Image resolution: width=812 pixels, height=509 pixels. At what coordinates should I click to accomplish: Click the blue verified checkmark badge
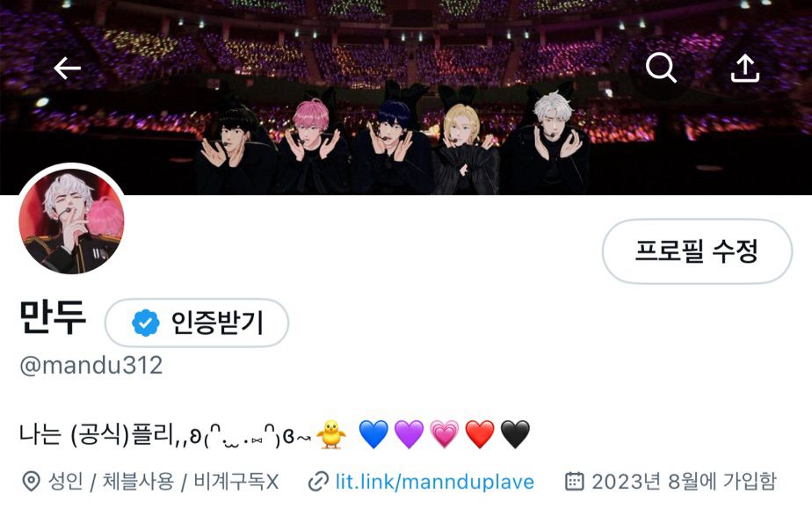(146, 323)
